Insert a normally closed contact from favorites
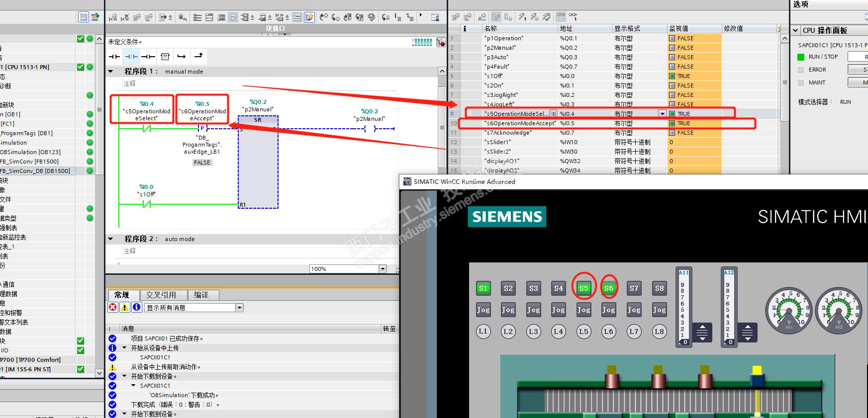Screen dimensions: 868x418 131,57
